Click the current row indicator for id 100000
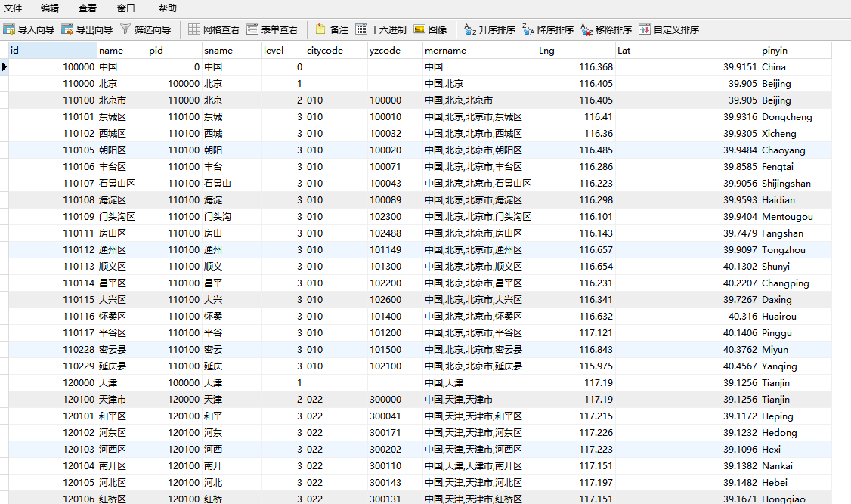Image resolution: width=851 pixels, height=504 pixels. click(5, 66)
